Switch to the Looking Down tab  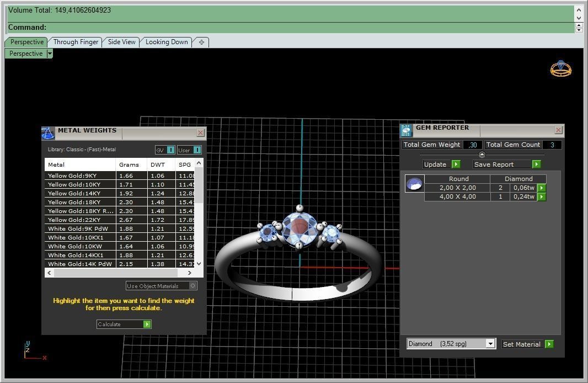coord(167,42)
